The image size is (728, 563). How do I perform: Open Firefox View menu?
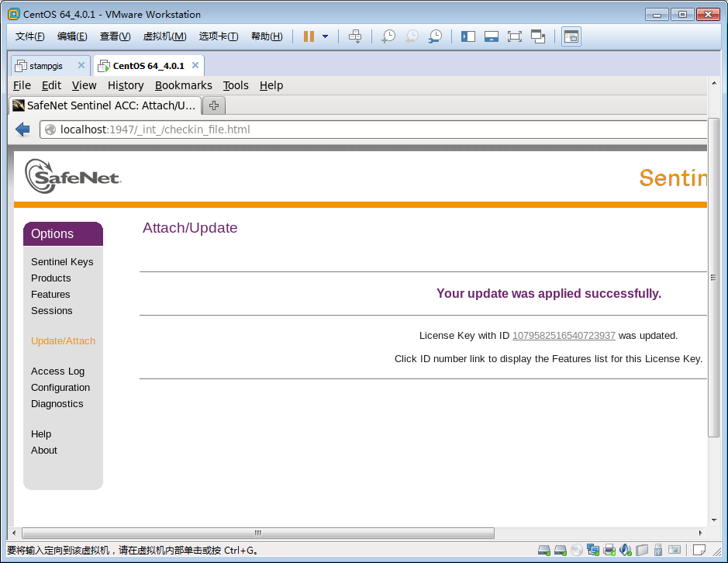pos(84,85)
